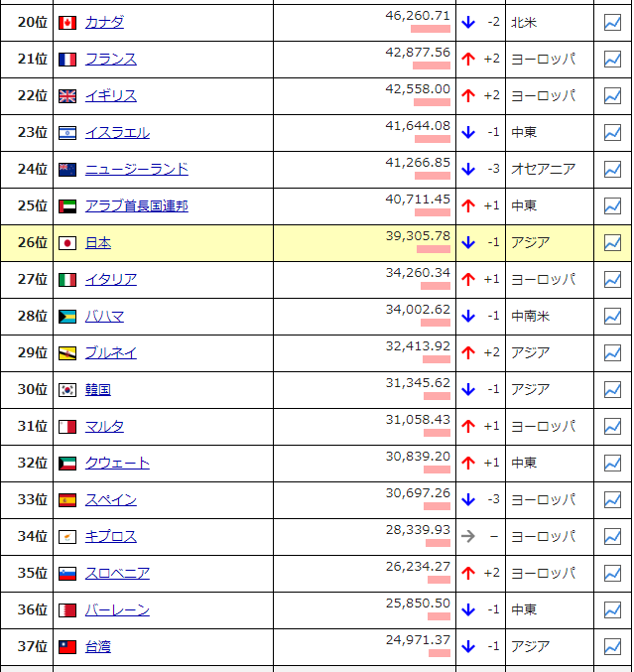Click the イギリス link
Screen dimensions: 634x672
click(111, 96)
